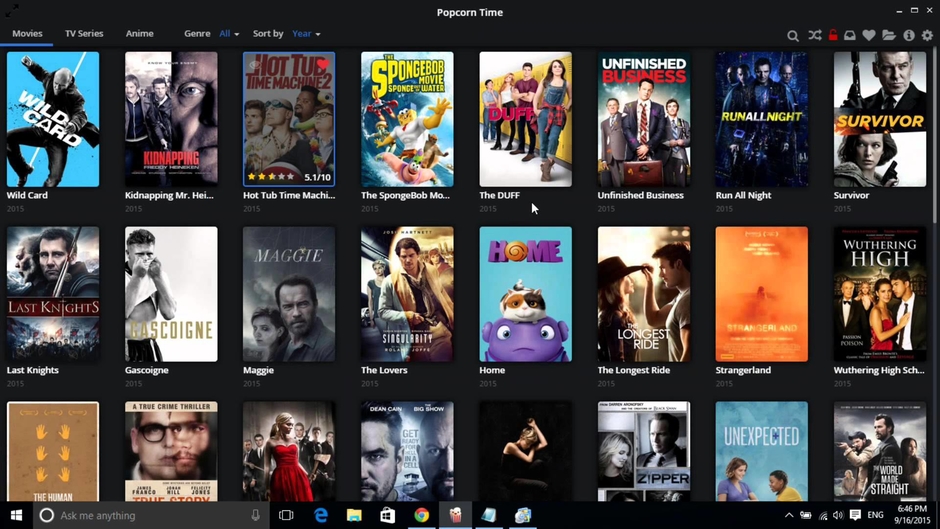The image size is (940, 529).
Task: Select the Maggie poster
Action: [289, 294]
